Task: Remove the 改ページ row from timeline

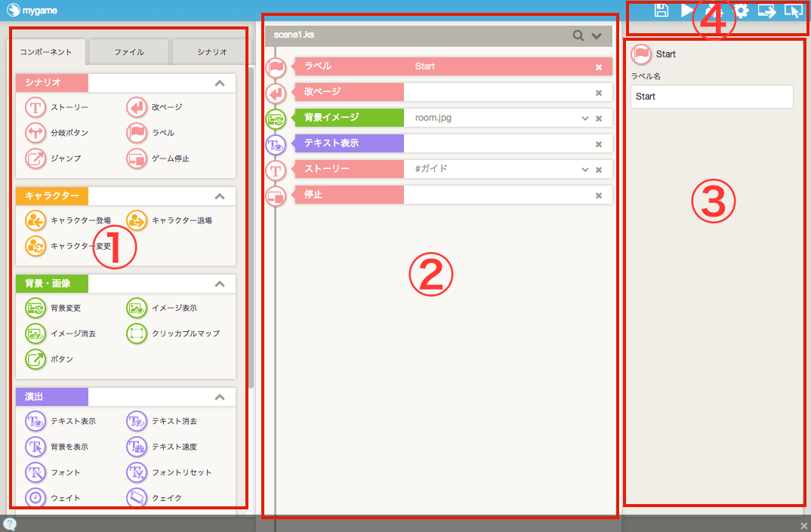Action: (598, 93)
